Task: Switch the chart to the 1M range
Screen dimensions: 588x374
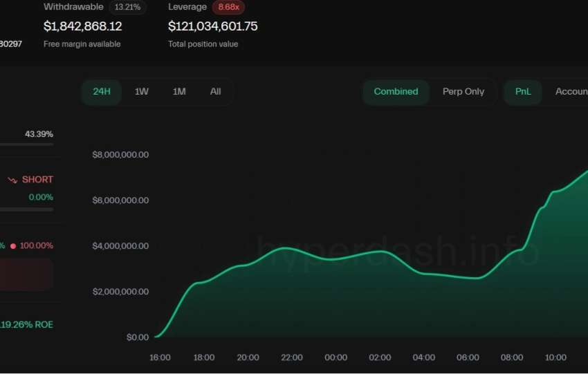Action: click(179, 91)
